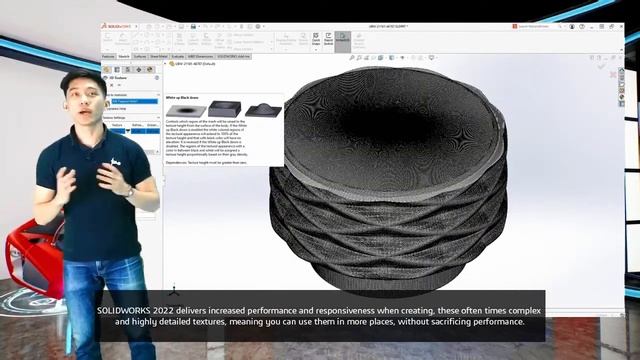Open the FeatureManager design tree tab
The width and height of the screenshot is (640, 360).
pos(107,70)
